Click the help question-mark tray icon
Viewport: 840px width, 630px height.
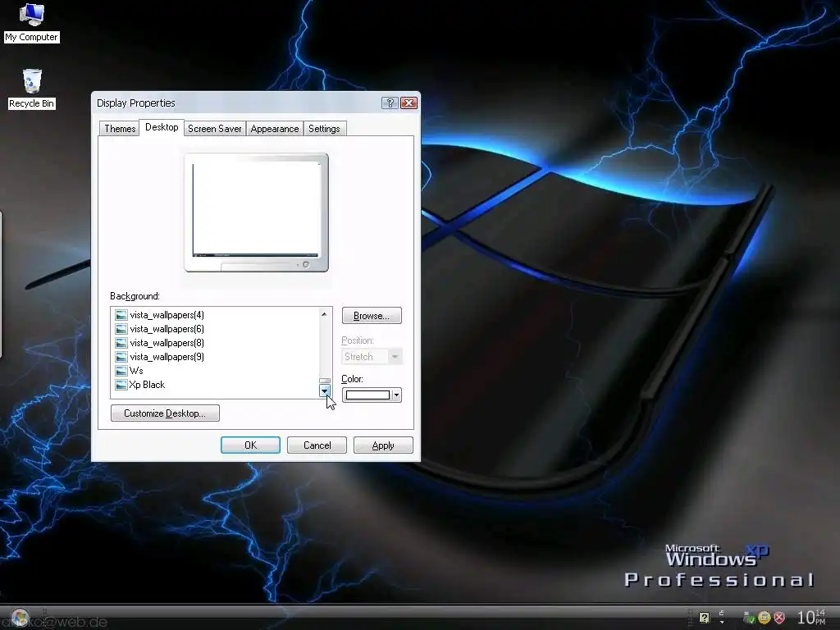(704, 618)
